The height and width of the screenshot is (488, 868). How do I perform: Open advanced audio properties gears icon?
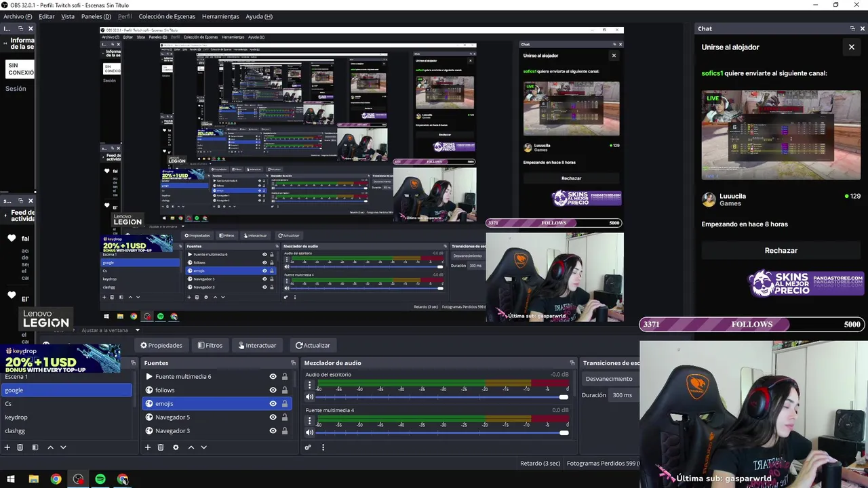(x=308, y=447)
